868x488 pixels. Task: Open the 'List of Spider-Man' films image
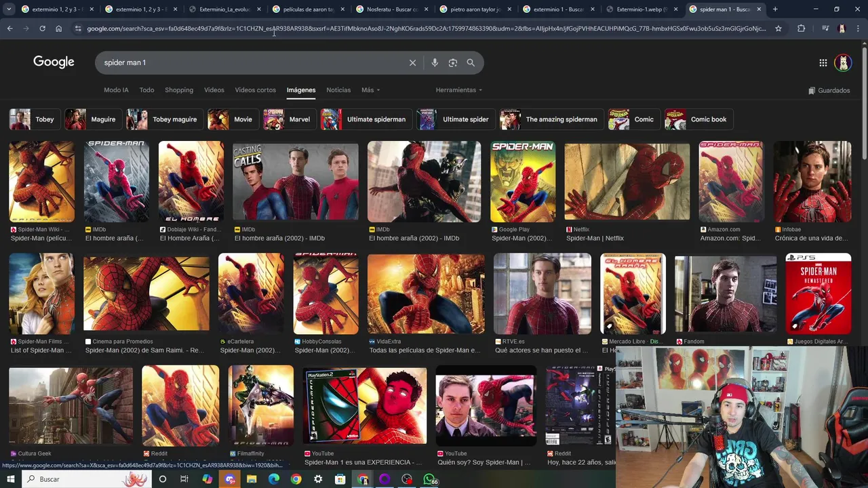[41, 293]
